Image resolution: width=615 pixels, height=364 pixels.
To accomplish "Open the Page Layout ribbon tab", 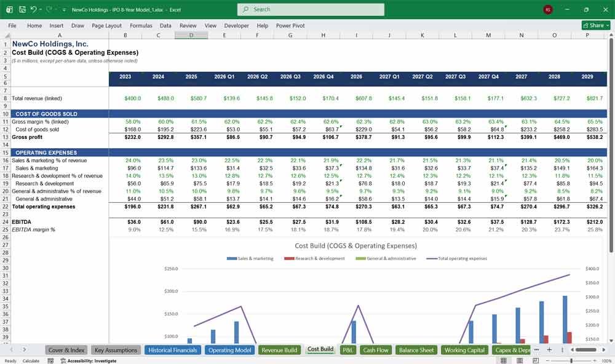I will pos(106,25).
